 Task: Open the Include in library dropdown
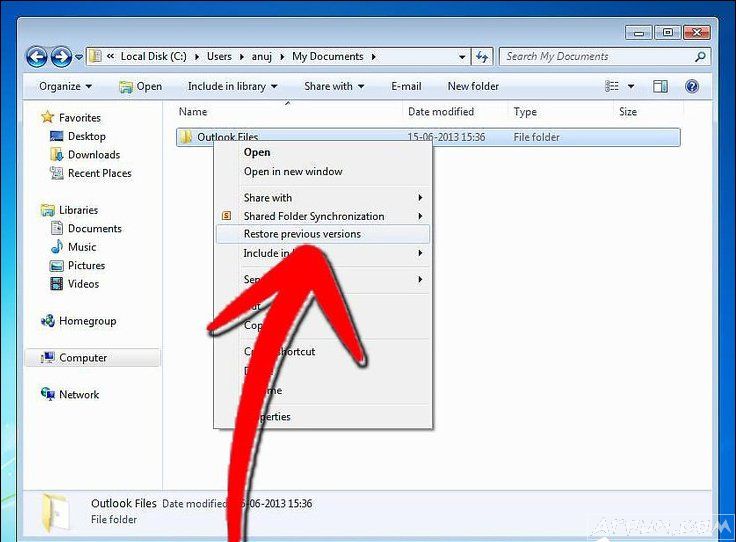point(232,86)
